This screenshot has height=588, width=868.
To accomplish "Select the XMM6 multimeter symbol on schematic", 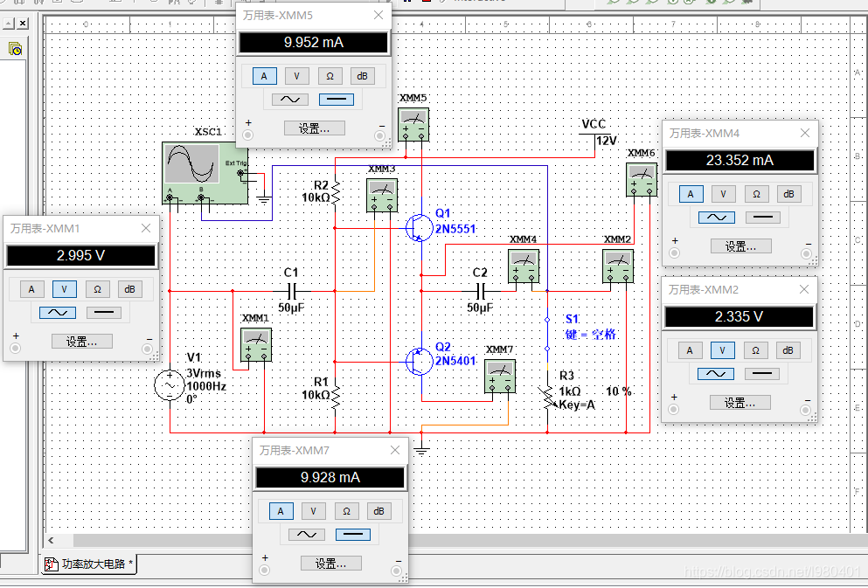I will (x=642, y=179).
